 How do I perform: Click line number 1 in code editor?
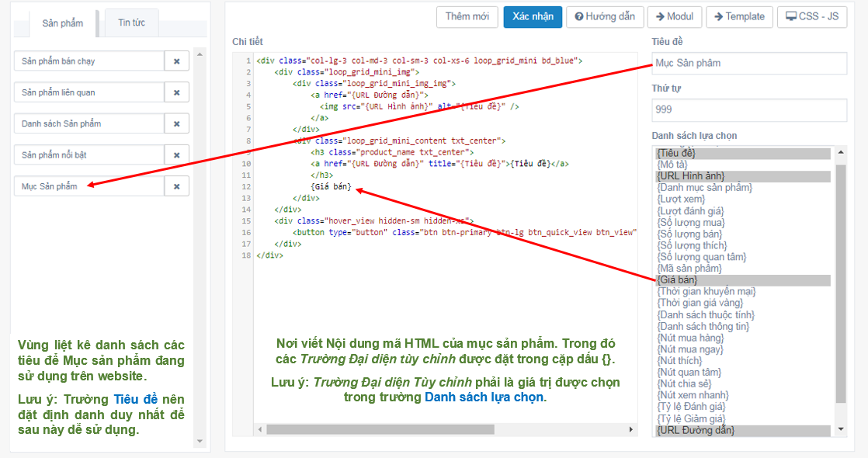[x=248, y=61]
